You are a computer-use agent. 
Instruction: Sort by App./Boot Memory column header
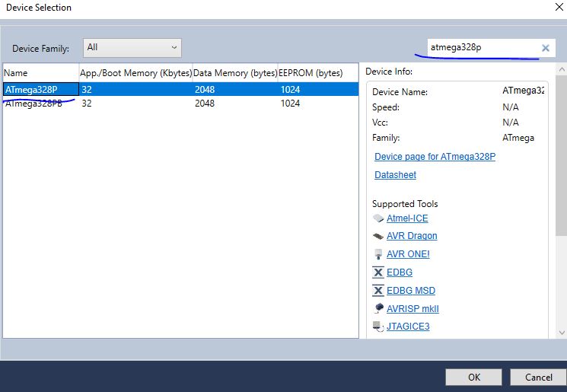click(x=135, y=72)
